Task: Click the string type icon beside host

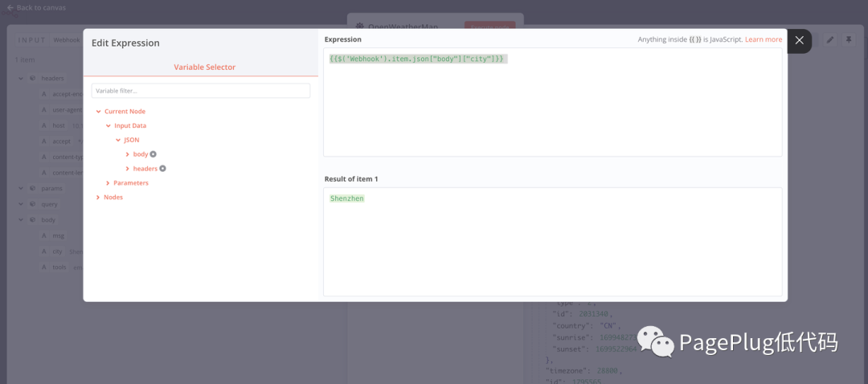Action: tap(44, 125)
